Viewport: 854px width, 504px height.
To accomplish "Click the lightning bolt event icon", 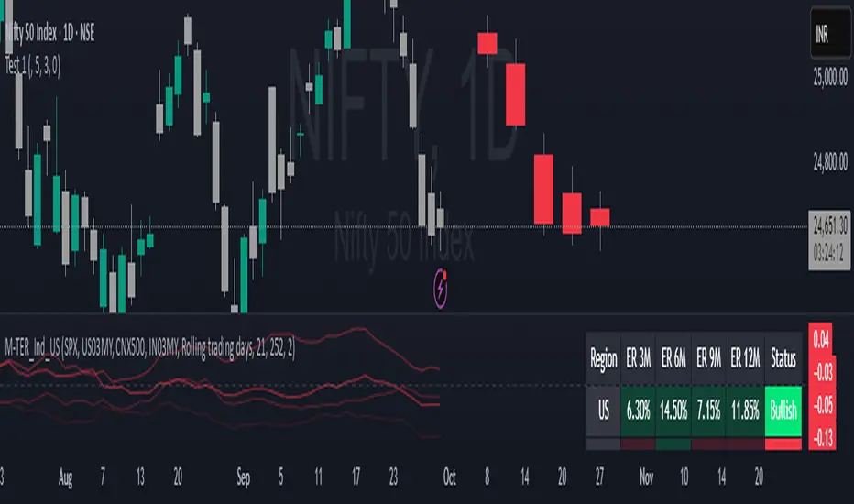I will point(441,289).
